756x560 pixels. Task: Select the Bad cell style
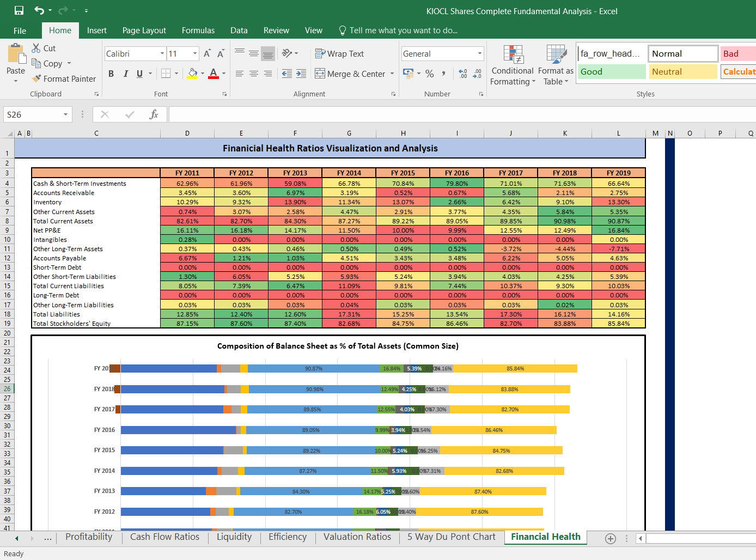(738, 53)
